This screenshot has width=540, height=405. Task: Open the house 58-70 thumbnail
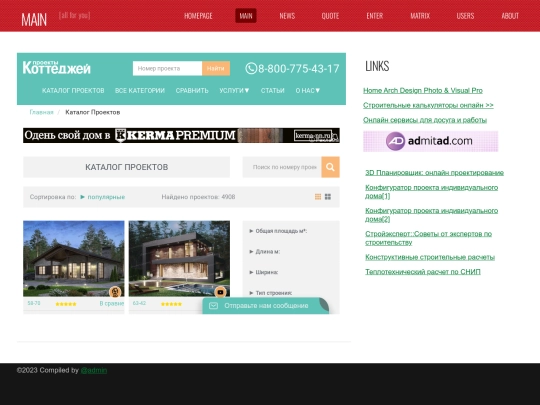click(x=74, y=259)
